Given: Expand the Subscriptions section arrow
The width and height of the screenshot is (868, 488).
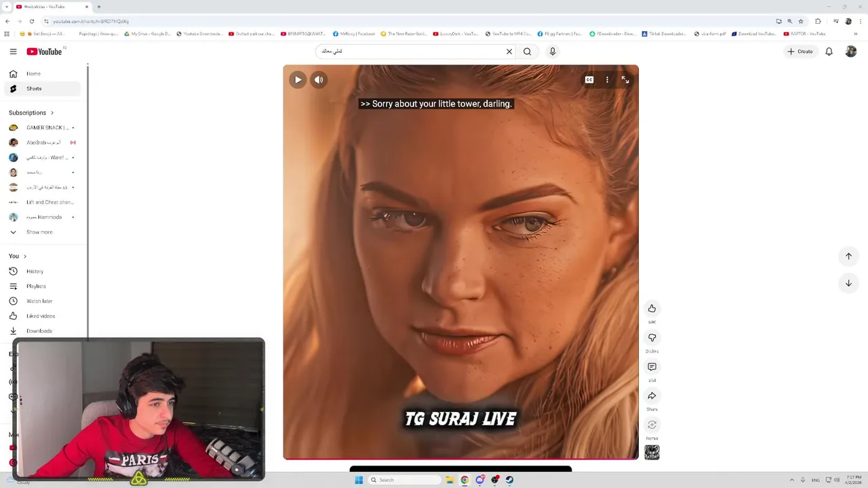Looking at the screenshot, I should click(x=52, y=113).
